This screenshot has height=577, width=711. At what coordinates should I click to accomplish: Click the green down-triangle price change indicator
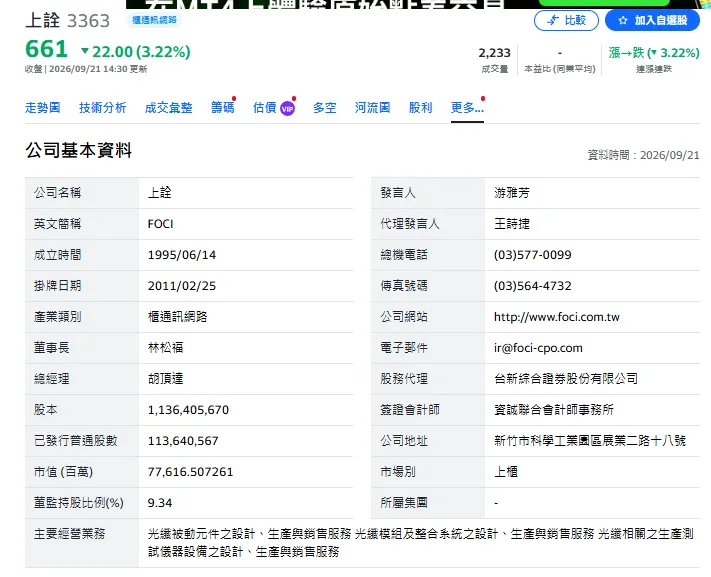pyautogui.click(x=85, y=51)
